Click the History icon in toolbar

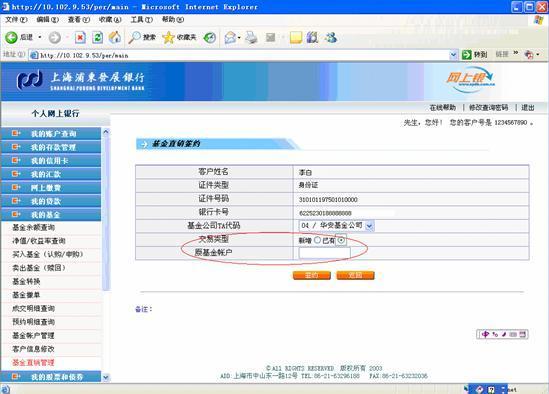(x=210, y=37)
